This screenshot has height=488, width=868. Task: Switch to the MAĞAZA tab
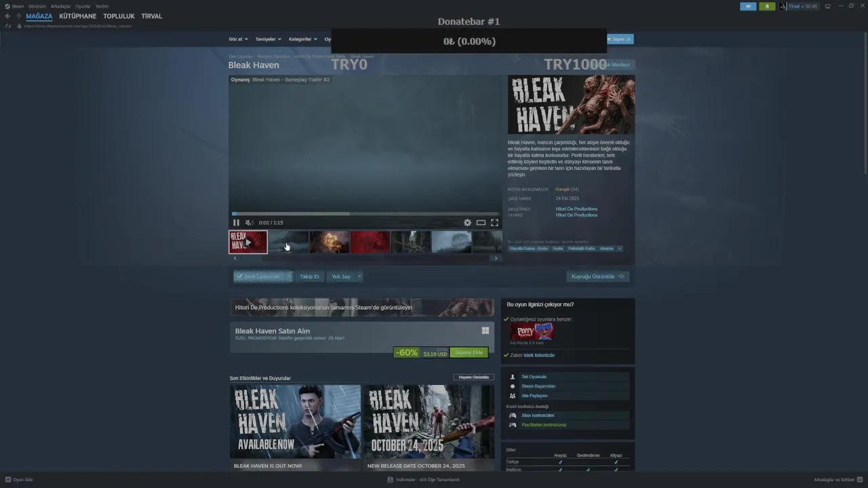pos(39,16)
